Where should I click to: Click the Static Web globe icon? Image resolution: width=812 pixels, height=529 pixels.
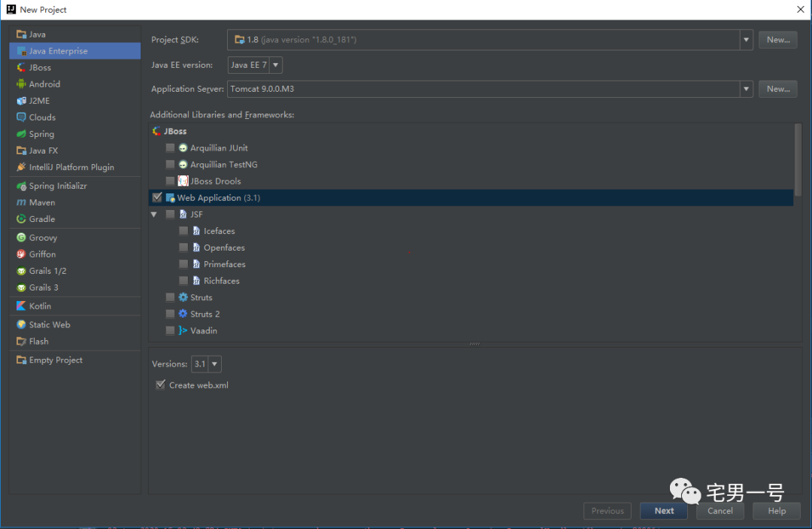pos(21,324)
